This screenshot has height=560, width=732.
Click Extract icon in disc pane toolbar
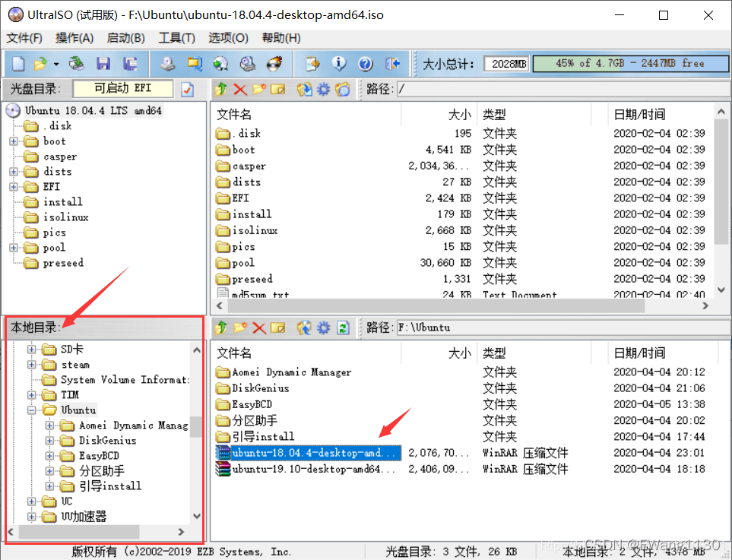(x=304, y=89)
